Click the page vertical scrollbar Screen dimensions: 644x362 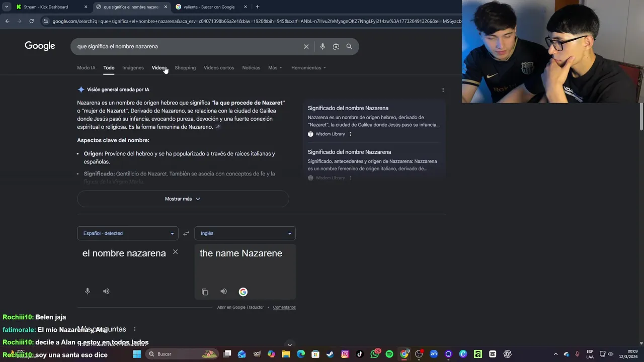point(641,116)
